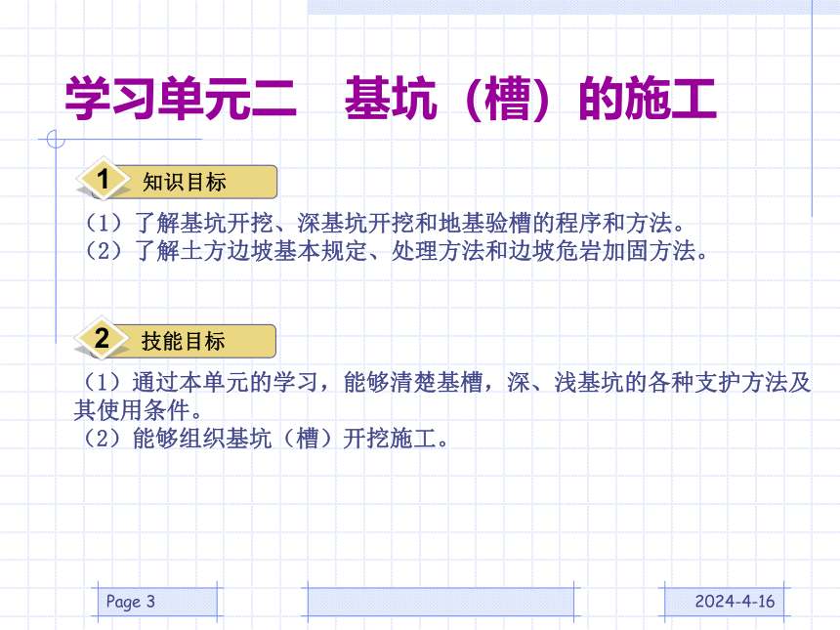The image size is (840, 630).
Task: Click the line 能够组织基坑（槽）开挖施工。
Action: point(265,439)
